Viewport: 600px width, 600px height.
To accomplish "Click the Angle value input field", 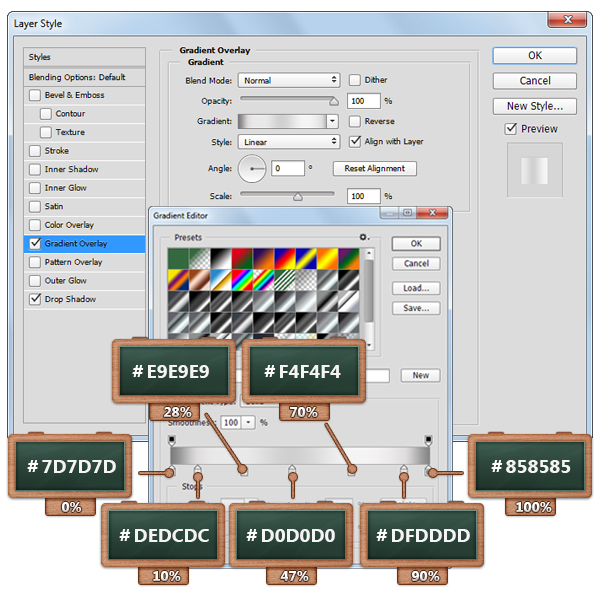I will tap(288, 169).
